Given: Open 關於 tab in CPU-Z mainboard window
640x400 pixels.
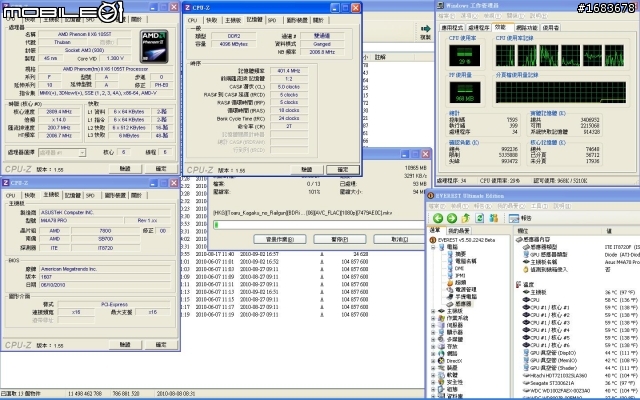Looking at the screenshot, I should pos(136,196).
